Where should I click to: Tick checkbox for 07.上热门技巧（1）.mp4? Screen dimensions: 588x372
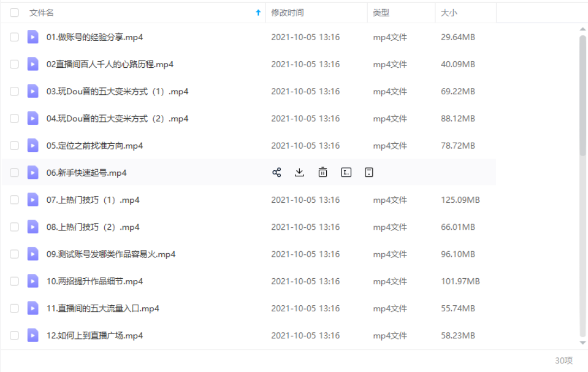click(14, 200)
